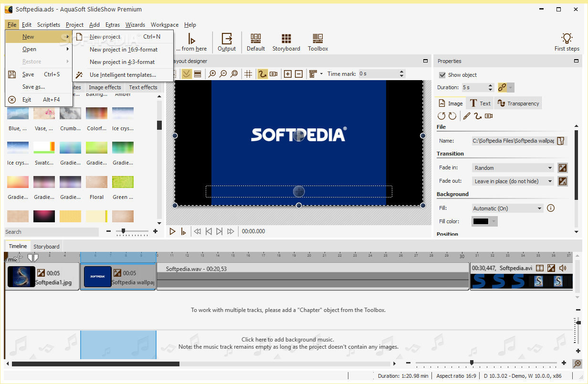The height and width of the screenshot is (384, 588).
Task: Open First steps lightbulb
Action: (x=567, y=42)
